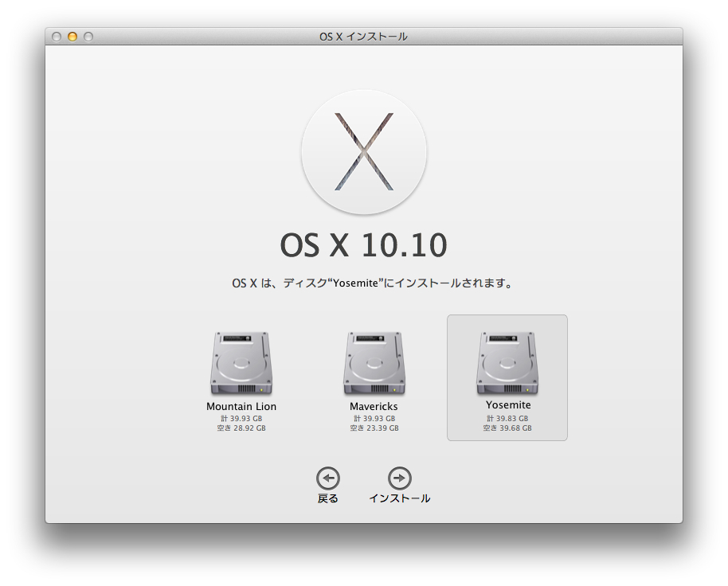Click the 空き 28.92 GB text
This screenshot has width=728, height=586.
click(241, 428)
